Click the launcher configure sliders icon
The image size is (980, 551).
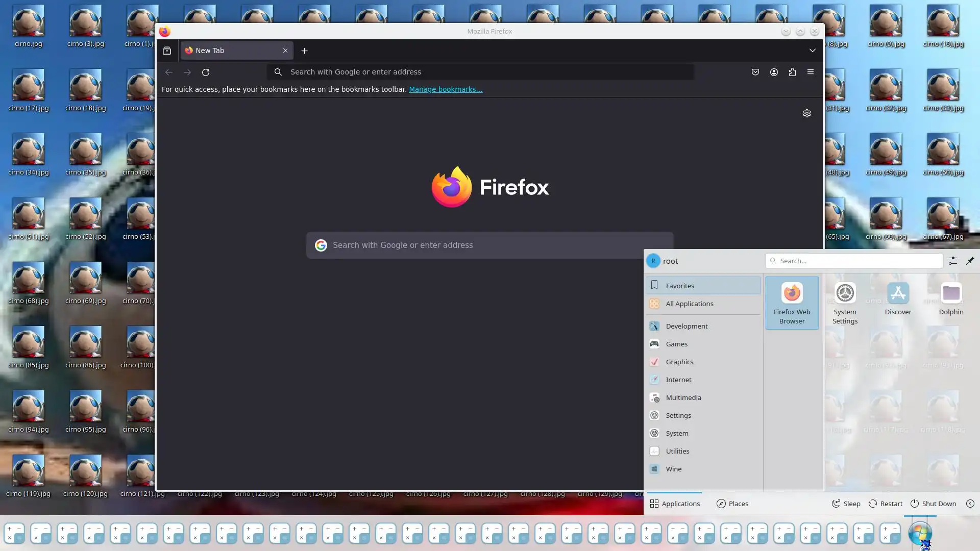952,261
